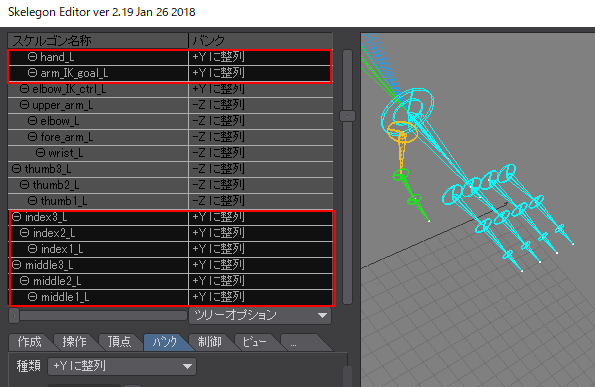This screenshot has height=387, width=595.
Task: Click the green thumb skelegon in viewport
Action: 411,194
